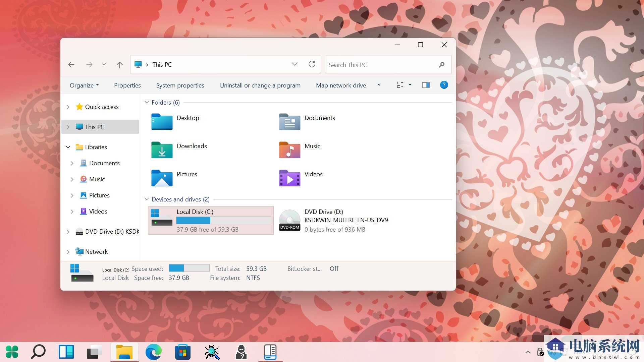Toggle the details pane button

[x=426, y=85]
